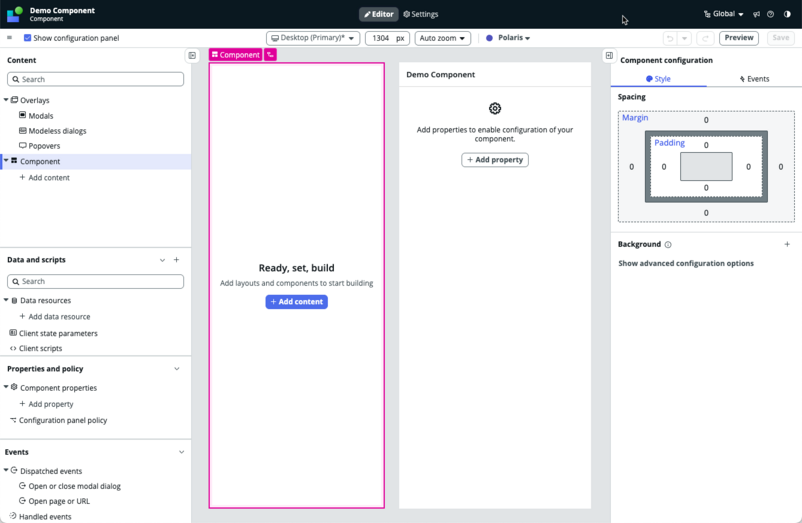Image resolution: width=802 pixels, height=523 pixels.
Task: Click the Add property button in Demo Component
Action: point(495,160)
